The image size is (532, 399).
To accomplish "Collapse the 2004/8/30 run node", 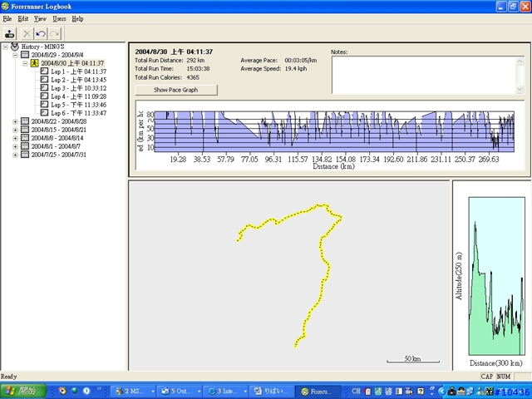I will [x=25, y=63].
